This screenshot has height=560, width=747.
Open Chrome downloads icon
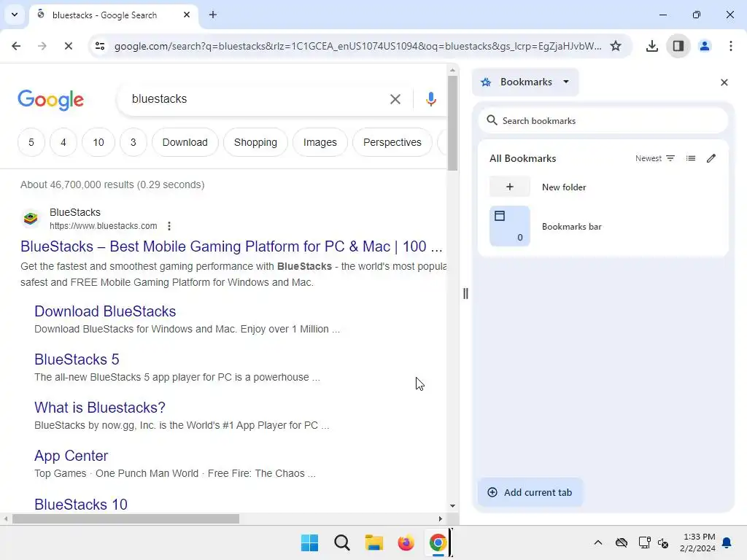(x=651, y=46)
